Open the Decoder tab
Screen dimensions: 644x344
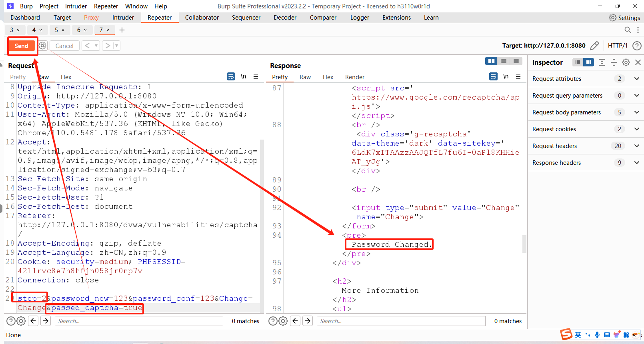tap(285, 18)
